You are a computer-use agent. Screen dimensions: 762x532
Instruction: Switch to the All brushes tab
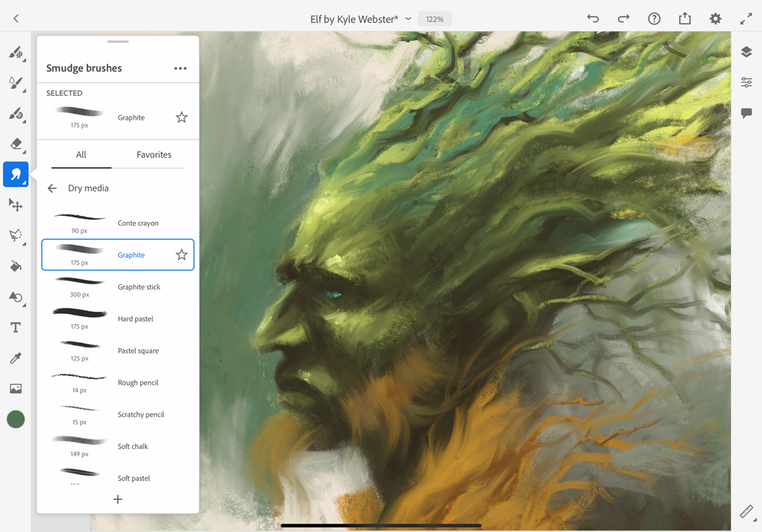click(82, 155)
